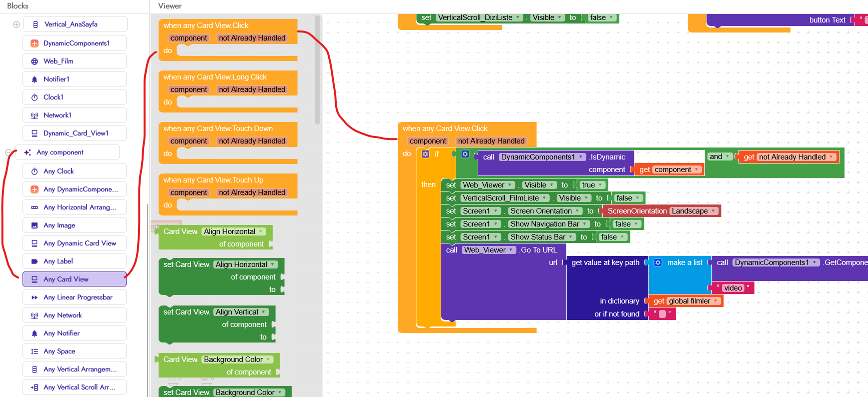Open the gear on the make a list block
This screenshot has width=868, height=397.
[658, 262]
